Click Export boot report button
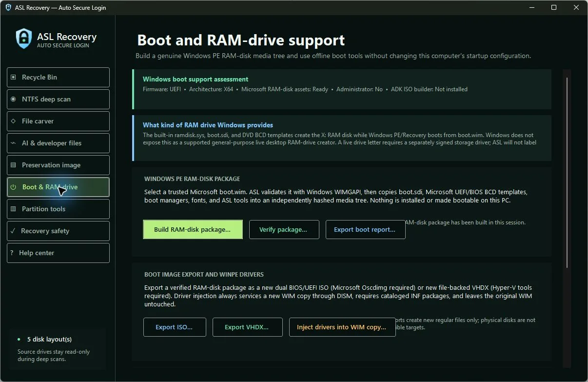This screenshot has width=588, height=382. tap(365, 229)
